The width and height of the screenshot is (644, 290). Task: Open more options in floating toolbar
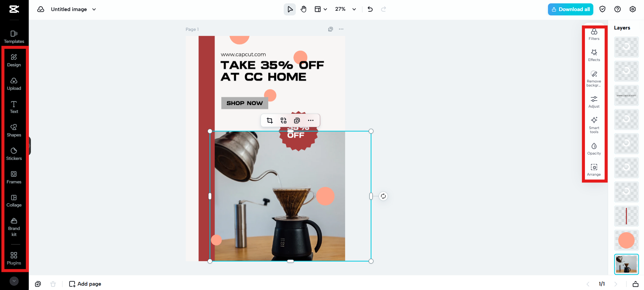pyautogui.click(x=311, y=120)
